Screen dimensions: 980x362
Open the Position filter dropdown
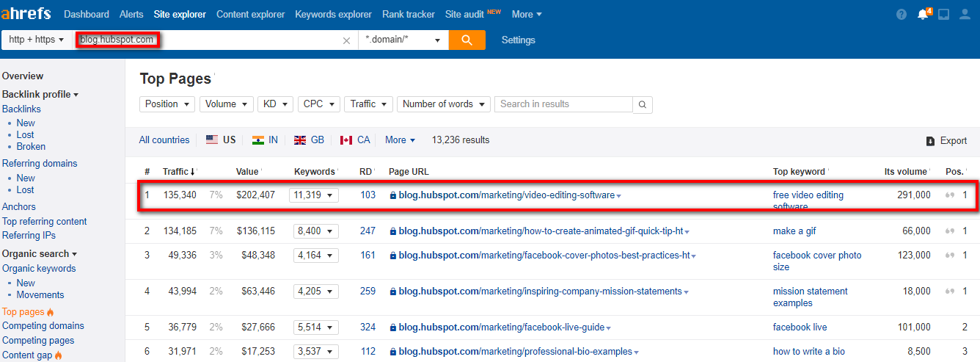tap(167, 104)
